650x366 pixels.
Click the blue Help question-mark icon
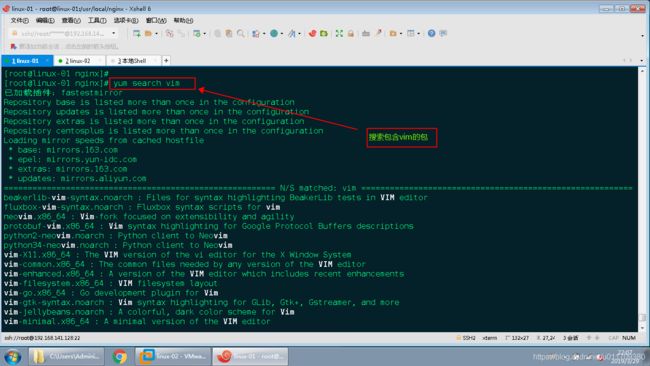point(432,33)
